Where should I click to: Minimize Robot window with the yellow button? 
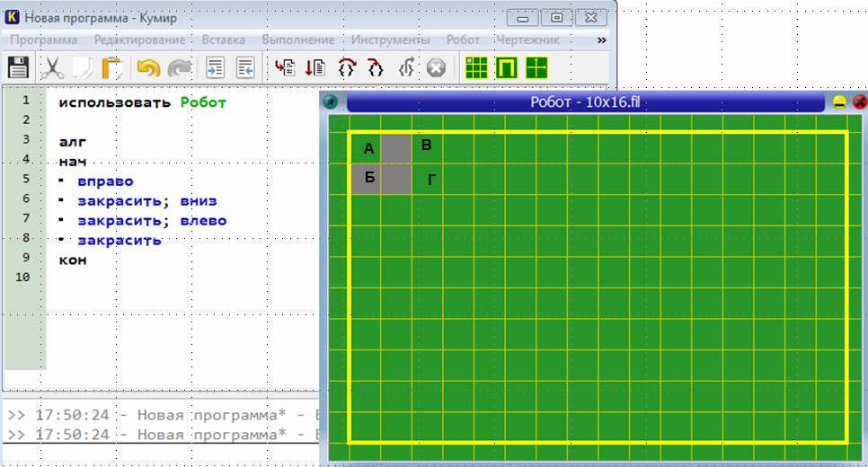click(839, 102)
